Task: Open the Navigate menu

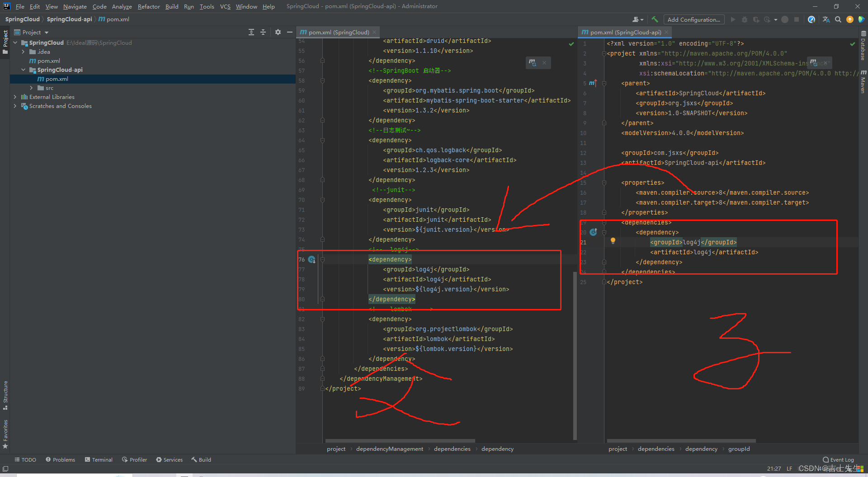Action: click(75, 6)
